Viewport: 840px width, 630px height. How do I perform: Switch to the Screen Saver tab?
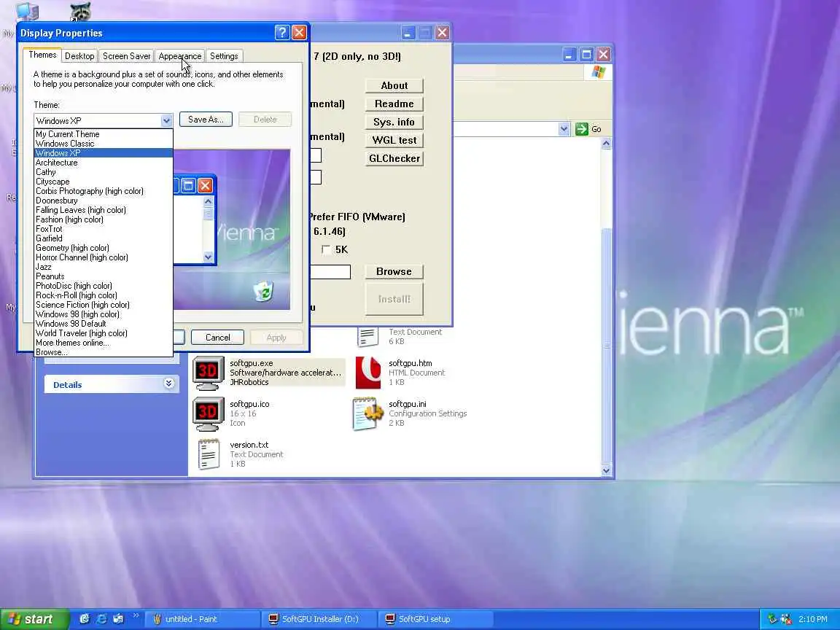click(x=126, y=56)
